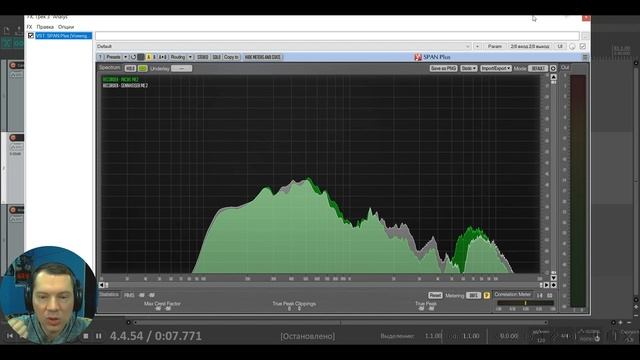Click the yellow icon next to Metering selector
The width and height of the screenshot is (640, 360).
pyautogui.click(x=487, y=295)
